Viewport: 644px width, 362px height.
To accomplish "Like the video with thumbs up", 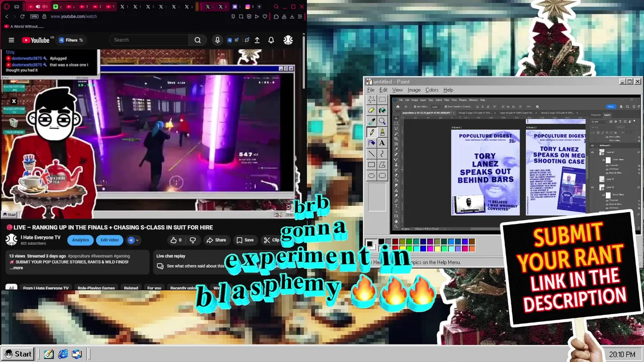I will pyautogui.click(x=176, y=240).
